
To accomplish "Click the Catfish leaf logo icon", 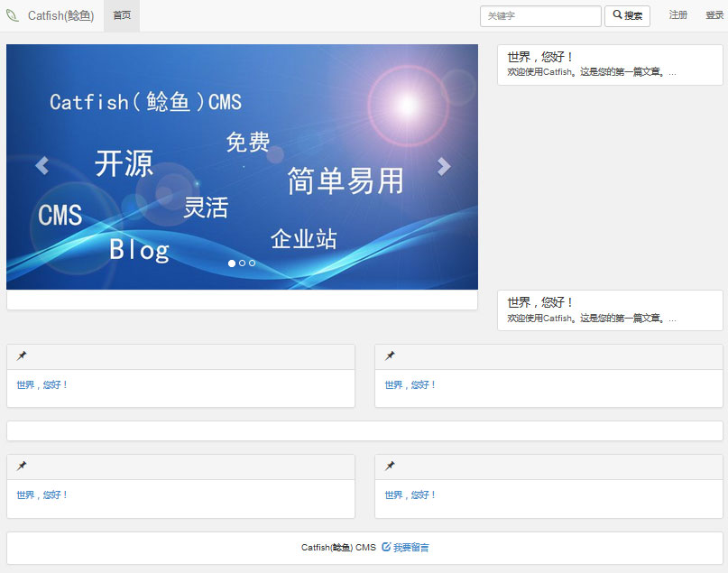I will click(x=13, y=14).
